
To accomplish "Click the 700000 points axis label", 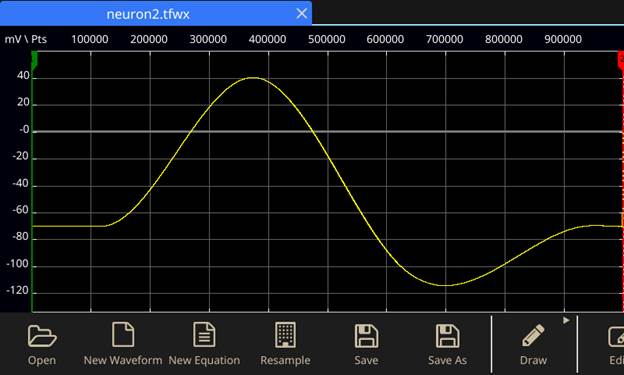I will (x=445, y=39).
